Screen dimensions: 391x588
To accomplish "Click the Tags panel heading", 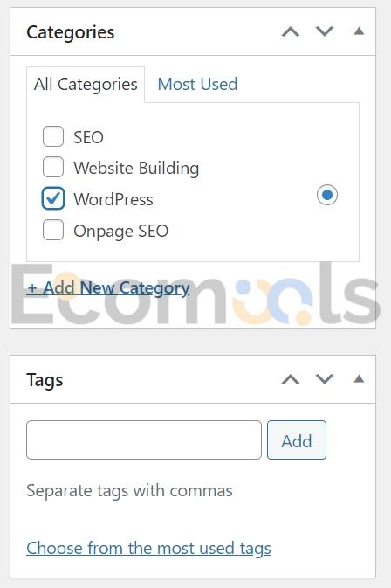I will pos(45,380).
